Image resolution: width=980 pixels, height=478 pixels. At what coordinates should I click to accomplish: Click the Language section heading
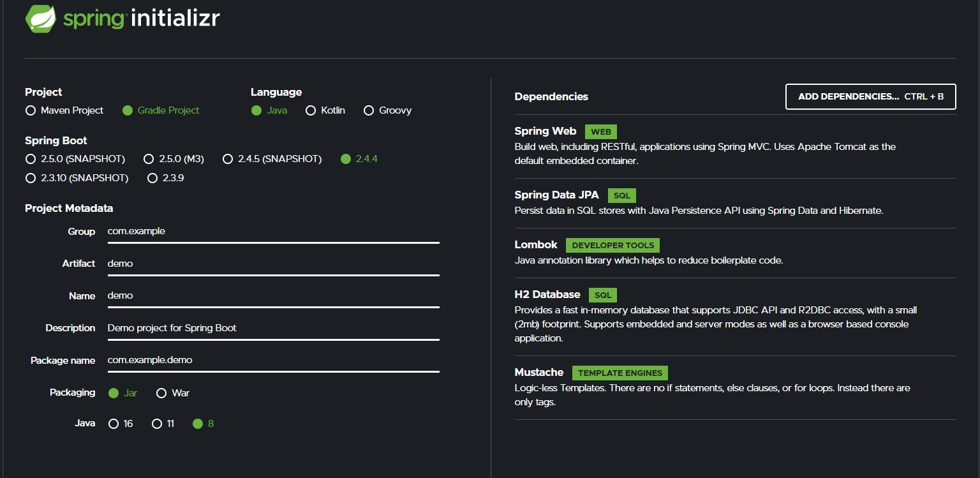click(276, 93)
